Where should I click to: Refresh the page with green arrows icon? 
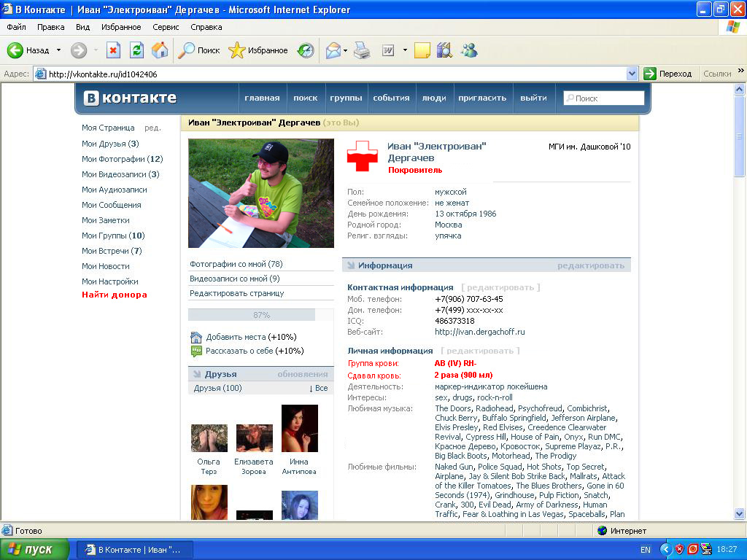(x=136, y=50)
